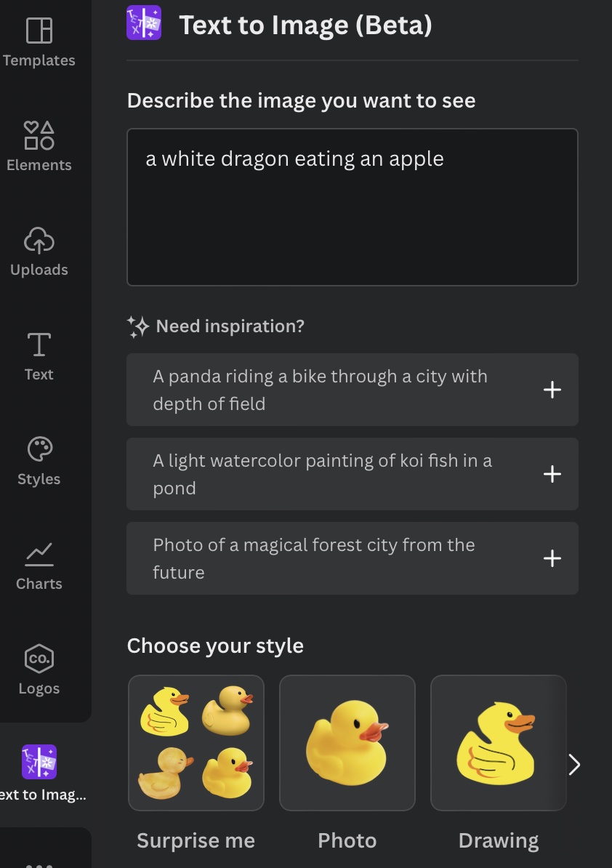The width and height of the screenshot is (612, 868).
Task: Open the Elements sidebar icon
Action: [39, 135]
